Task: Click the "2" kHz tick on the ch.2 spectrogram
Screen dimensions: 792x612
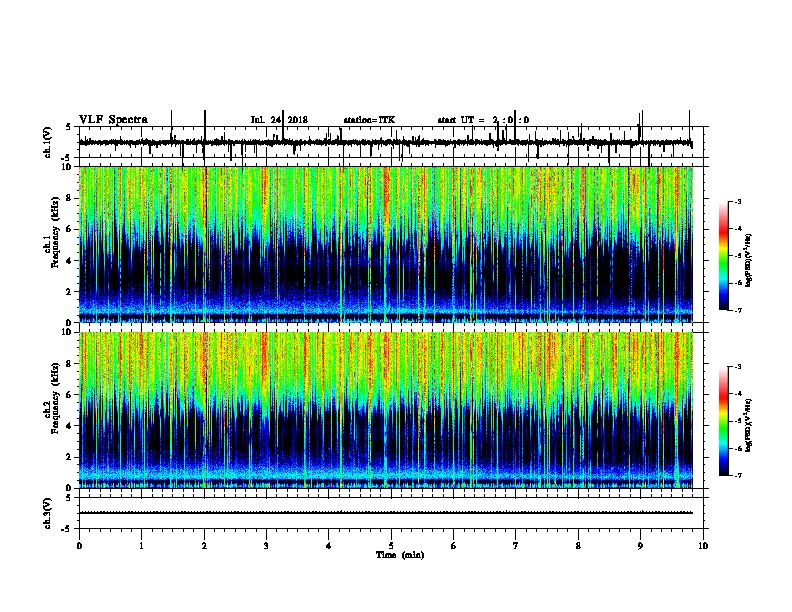Action: 70,457
